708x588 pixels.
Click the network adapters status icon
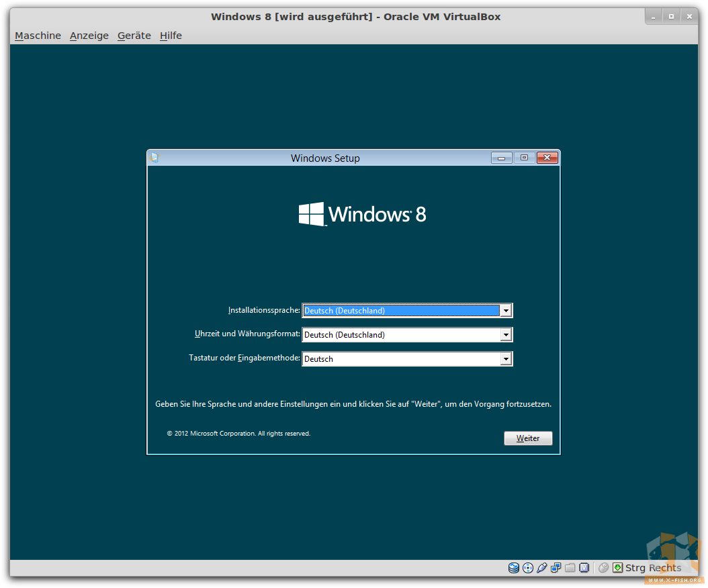point(556,568)
